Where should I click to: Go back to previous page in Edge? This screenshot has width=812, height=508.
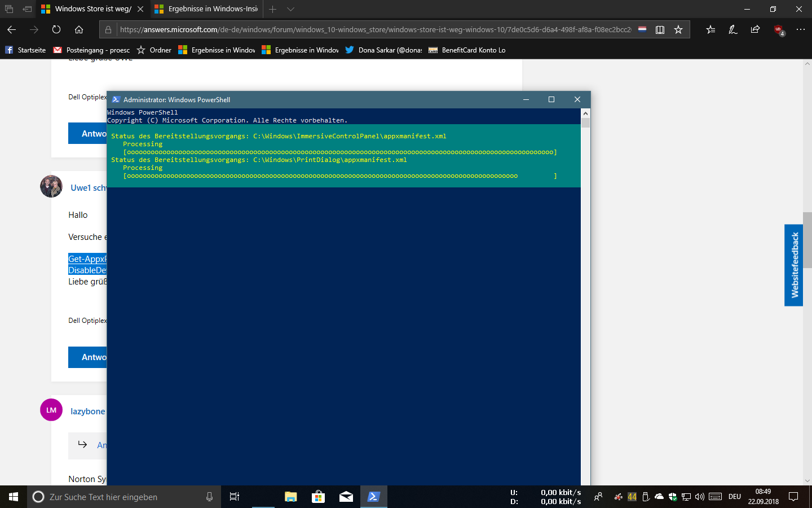[x=11, y=29]
